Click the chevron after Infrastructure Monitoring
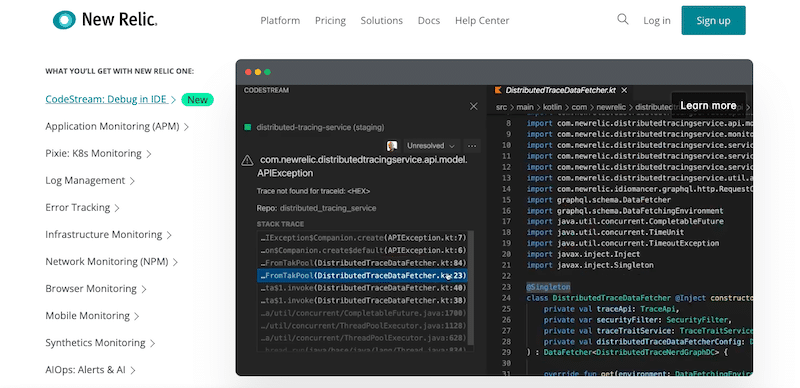Screen dimensions: 800x388 coord(169,235)
